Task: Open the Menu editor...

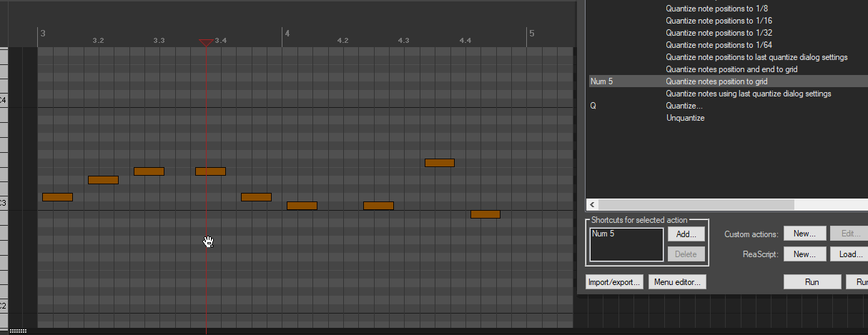Action: (678, 282)
